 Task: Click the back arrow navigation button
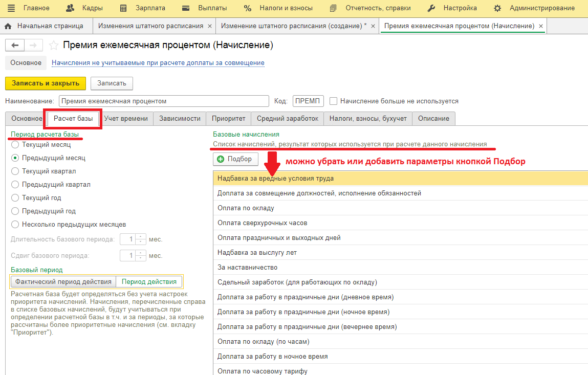(14, 46)
